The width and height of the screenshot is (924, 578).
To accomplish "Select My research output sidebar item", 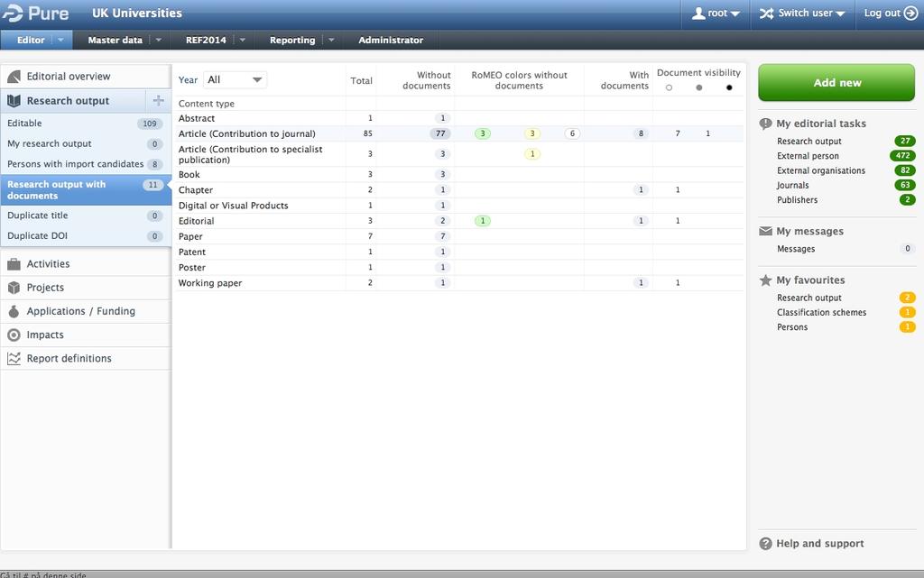I will tap(86, 143).
